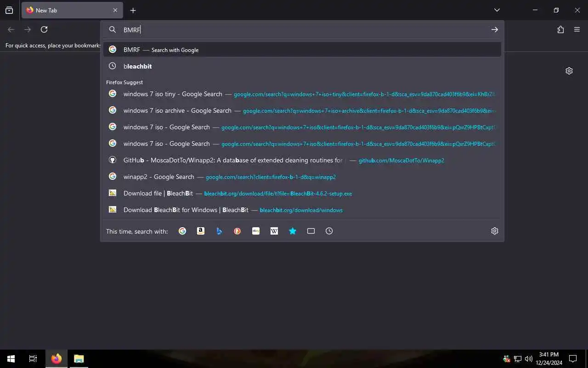The width and height of the screenshot is (588, 368).
Task: Click the Firefox taskbar icon
Action: (57, 359)
